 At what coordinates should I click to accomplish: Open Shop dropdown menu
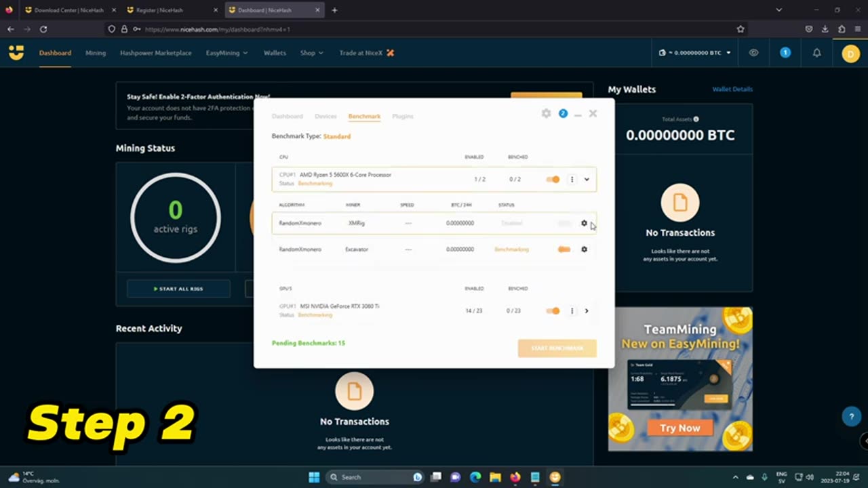pyautogui.click(x=311, y=53)
